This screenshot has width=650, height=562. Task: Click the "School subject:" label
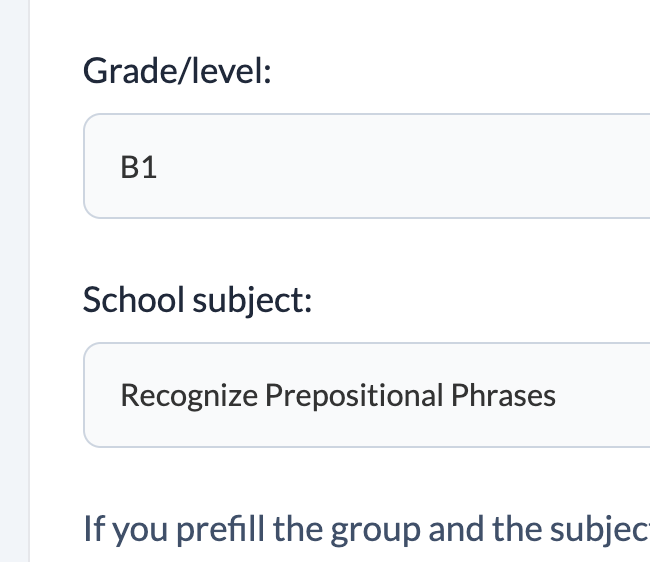pyautogui.click(x=197, y=299)
